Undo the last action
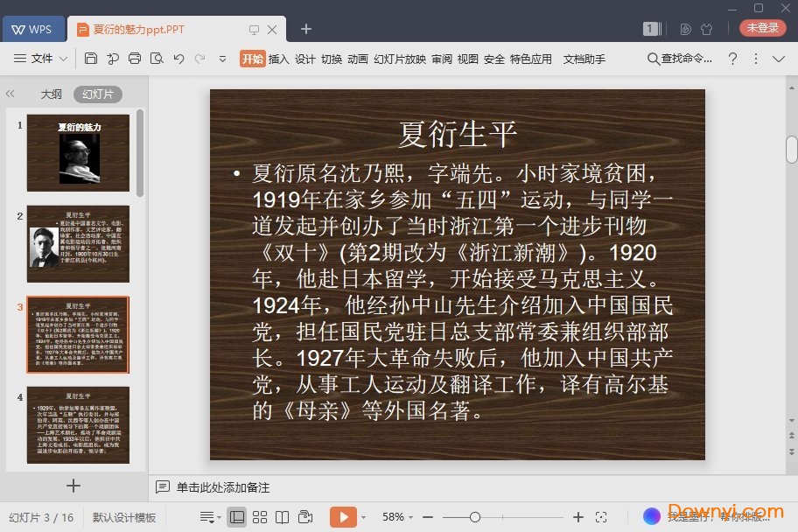Image resolution: width=798 pixels, height=532 pixels. [x=178, y=59]
